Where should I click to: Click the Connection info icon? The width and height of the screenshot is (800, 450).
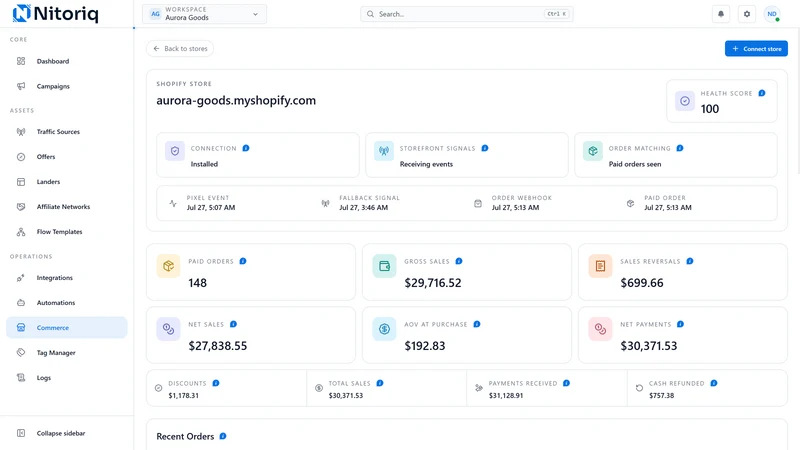[x=246, y=148]
